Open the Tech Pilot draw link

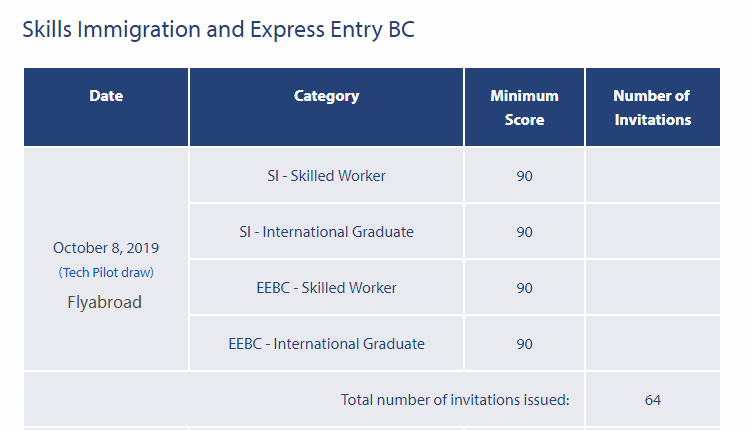(106, 272)
